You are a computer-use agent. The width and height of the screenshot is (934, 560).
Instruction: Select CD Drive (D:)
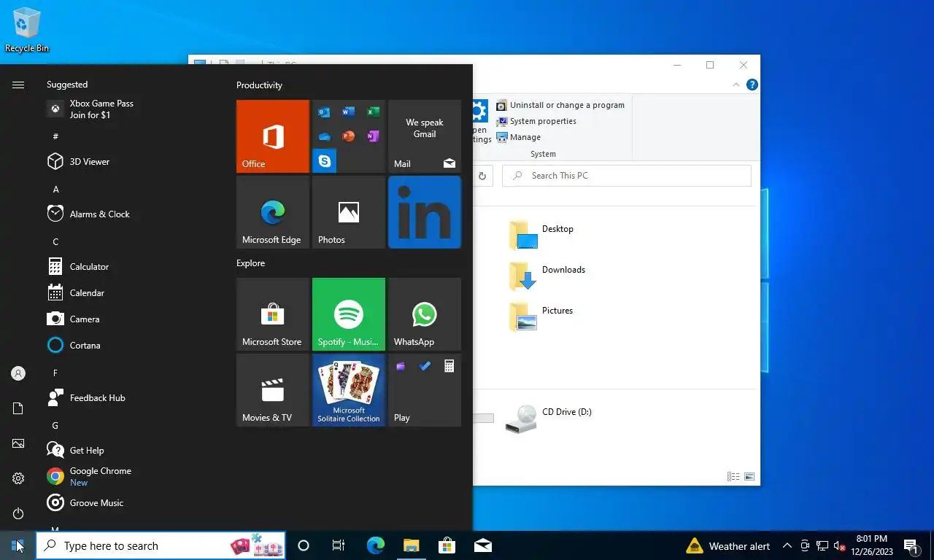click(549, 419)
